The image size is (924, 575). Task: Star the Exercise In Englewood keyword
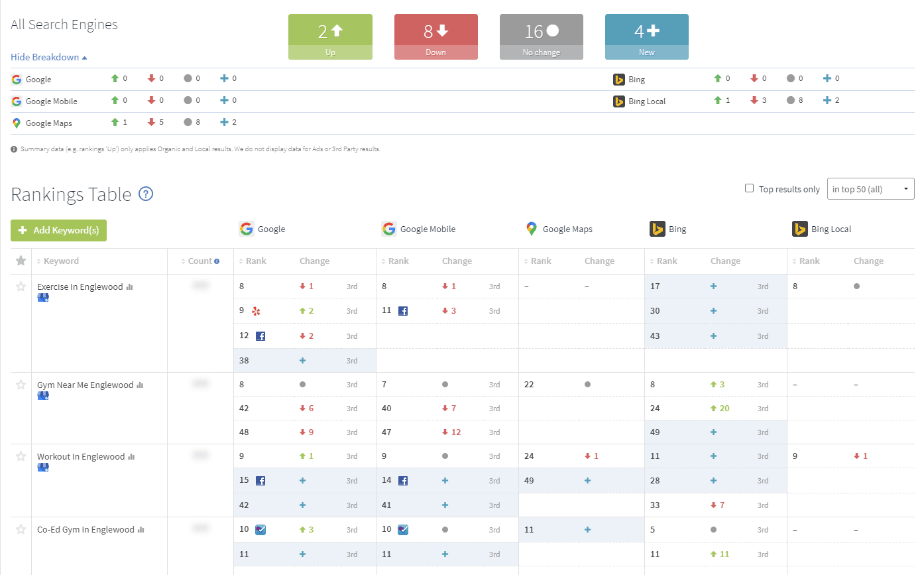21,287
